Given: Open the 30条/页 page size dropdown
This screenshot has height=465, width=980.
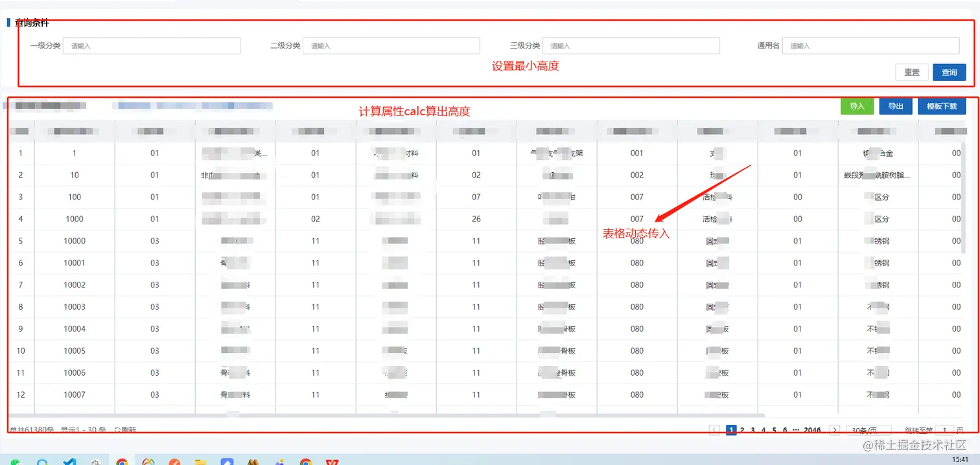Looking at the screenshot, I should click(x=869, y=430).
